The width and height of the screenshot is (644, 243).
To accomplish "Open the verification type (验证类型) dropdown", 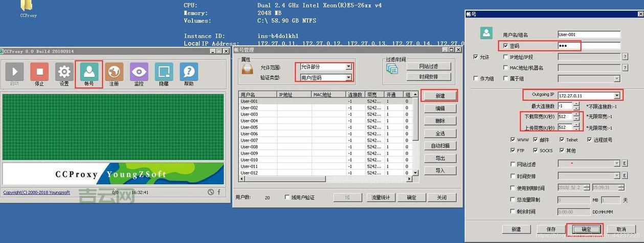I will point(349,78).
